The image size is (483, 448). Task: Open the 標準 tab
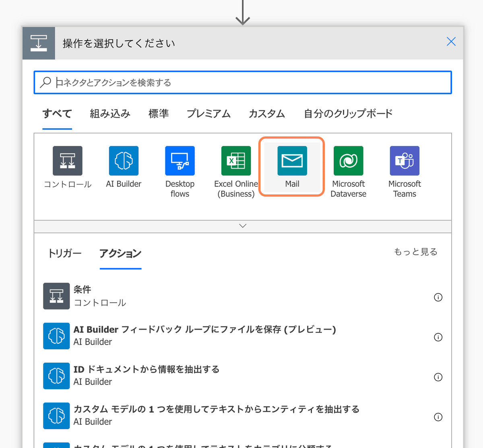[x=159, y=114]
